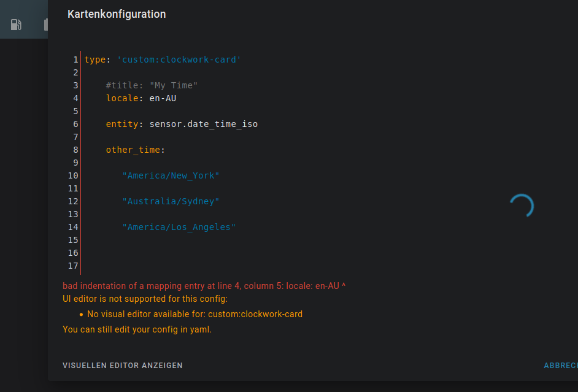
Task: Place cursor on the 'custom:clockwork-card' type value
Action: tap(179, 60)
